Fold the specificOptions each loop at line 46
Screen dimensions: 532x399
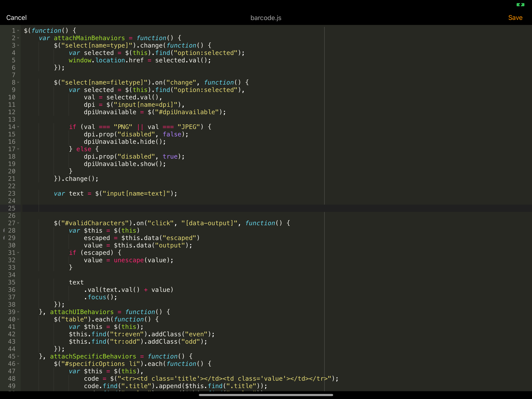(x=18, y=364)
